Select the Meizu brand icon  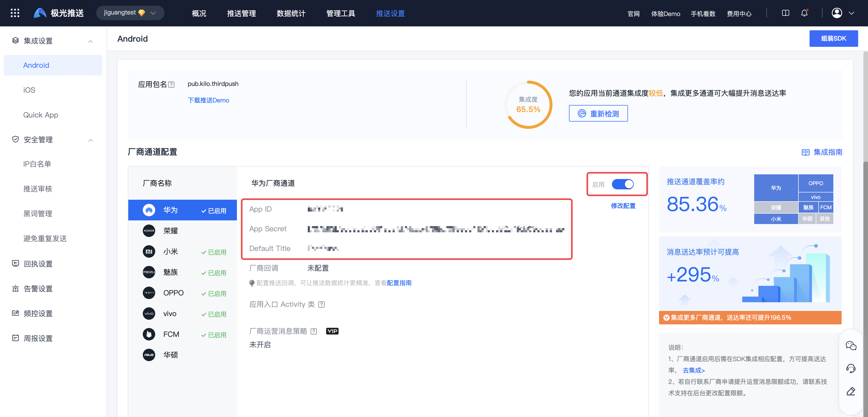(149, 272)
